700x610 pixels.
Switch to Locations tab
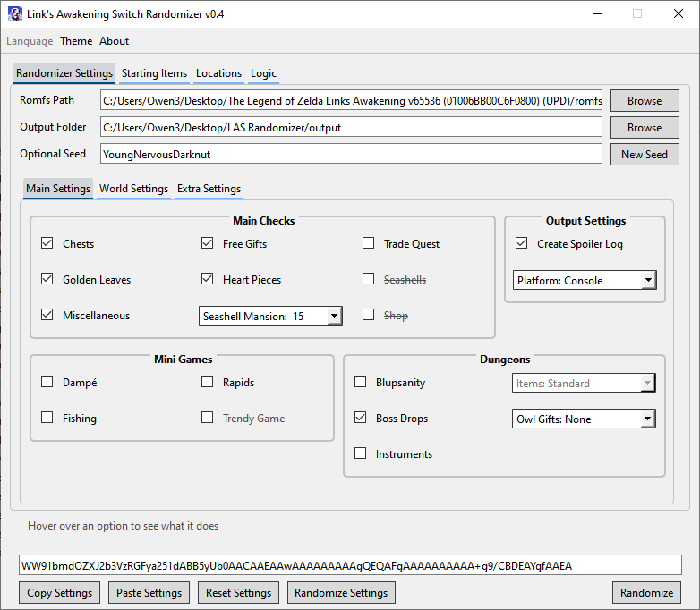[218, 73]
